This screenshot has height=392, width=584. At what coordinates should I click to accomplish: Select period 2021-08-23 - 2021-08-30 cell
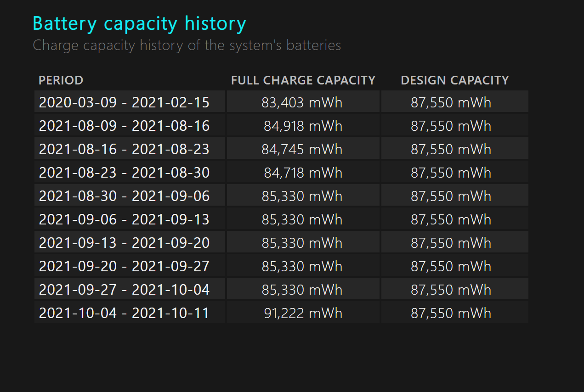[124, 173]
